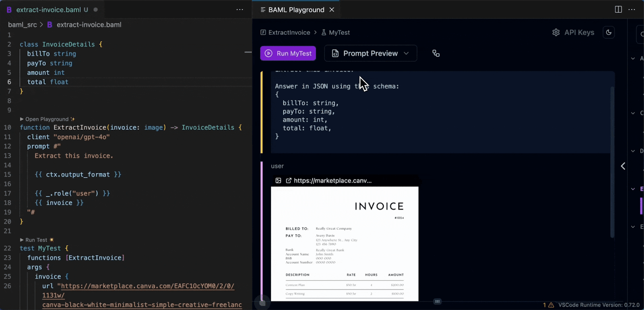Click the Open Playground code lens
This screenshot has width=644, height=310.
click(x=47, y=119)
